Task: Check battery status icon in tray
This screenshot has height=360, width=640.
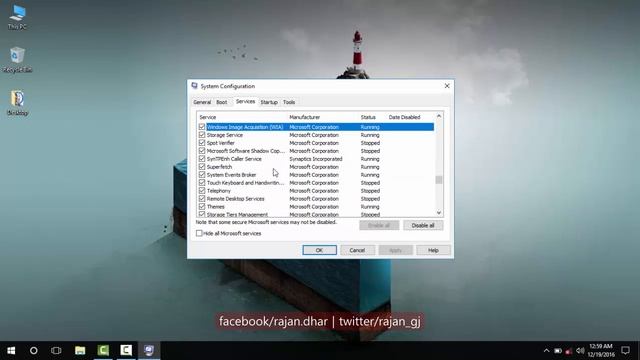Action: pos(558,351)
